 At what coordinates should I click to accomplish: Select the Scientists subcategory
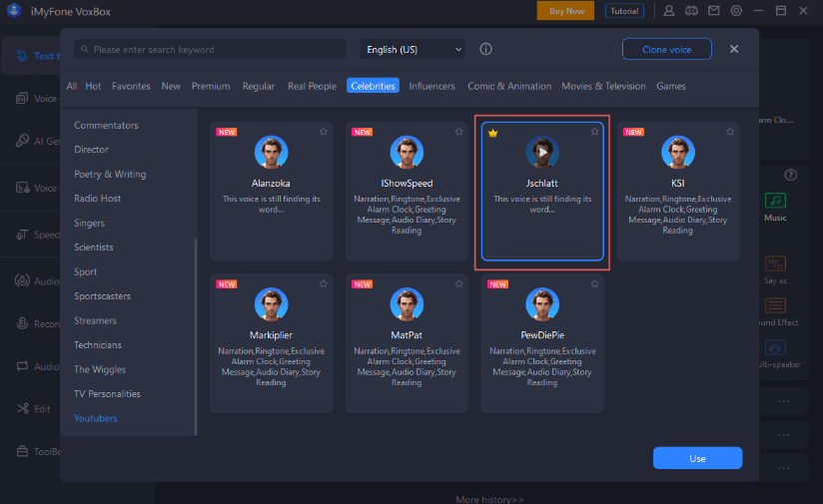[94, 248]
